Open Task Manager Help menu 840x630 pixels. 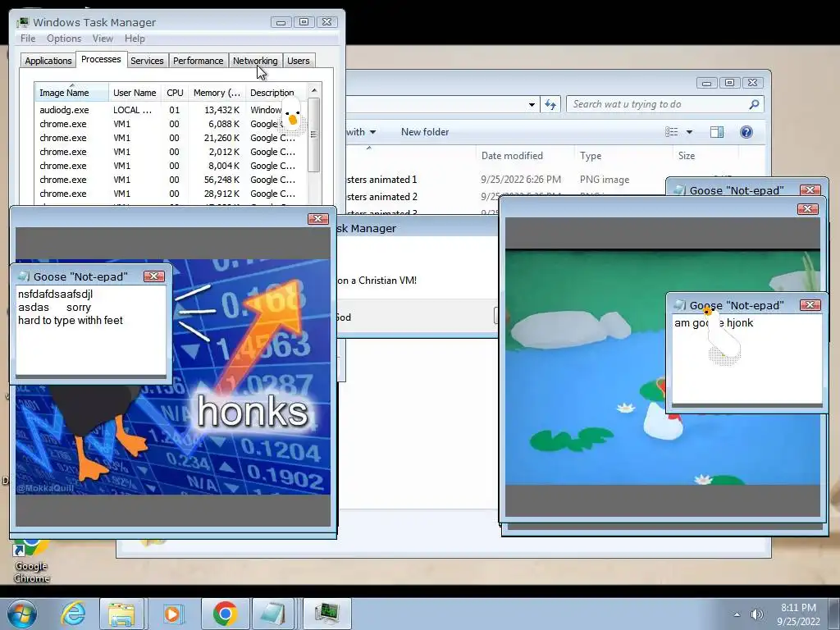tap(135, 39)
